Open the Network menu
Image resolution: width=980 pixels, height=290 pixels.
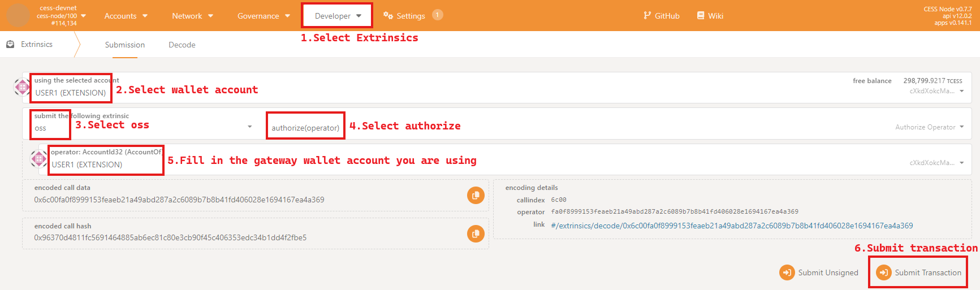point(192,16)
